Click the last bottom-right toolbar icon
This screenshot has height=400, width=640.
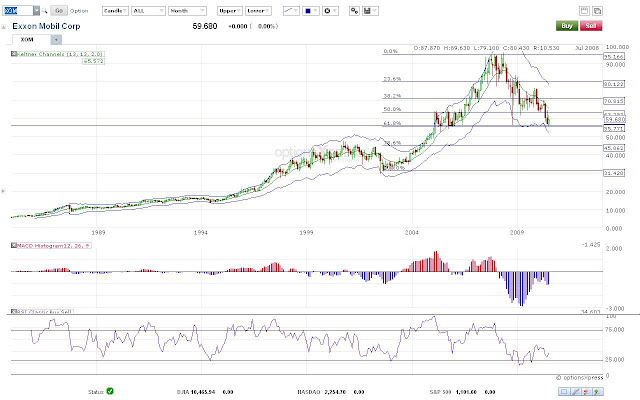tap(598, 392)
